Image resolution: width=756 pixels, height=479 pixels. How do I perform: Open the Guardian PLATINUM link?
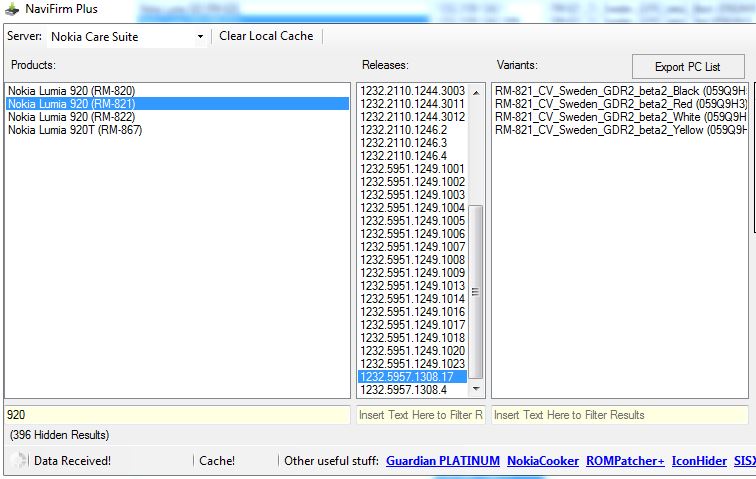coord(443,461)
